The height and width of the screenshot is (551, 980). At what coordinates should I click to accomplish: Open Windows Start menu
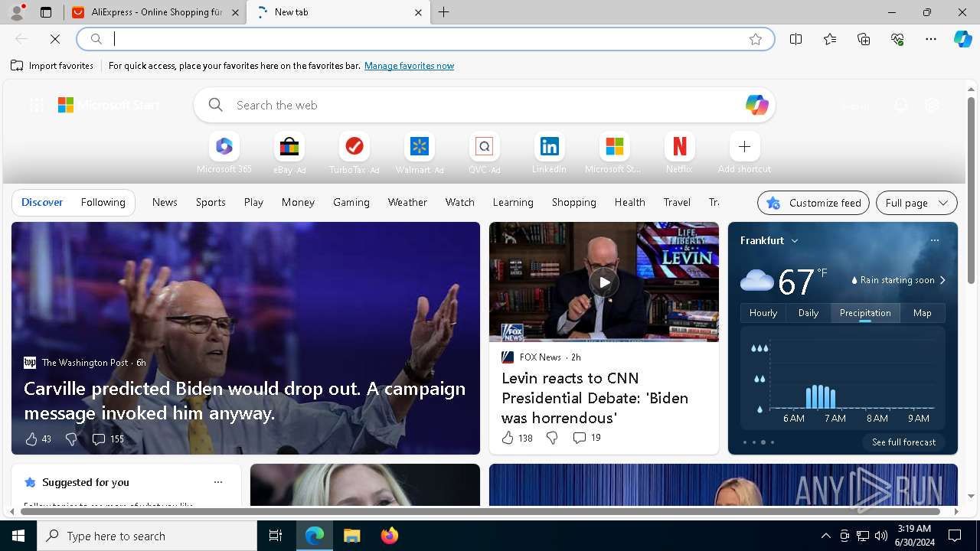coord(18,536)
